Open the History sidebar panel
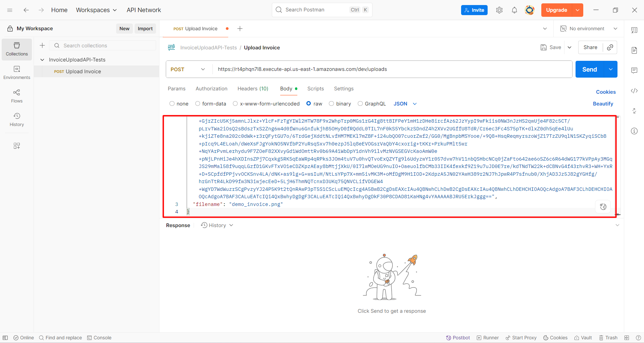The width and height of the screenshot is (644, 343). (x=16, y=119)
